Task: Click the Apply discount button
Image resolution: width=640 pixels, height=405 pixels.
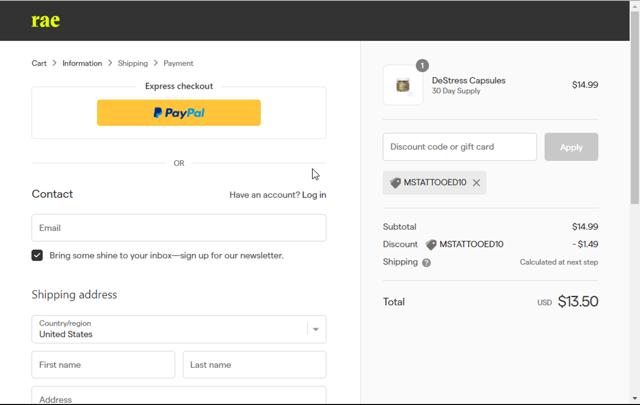Action: (571, 147)
